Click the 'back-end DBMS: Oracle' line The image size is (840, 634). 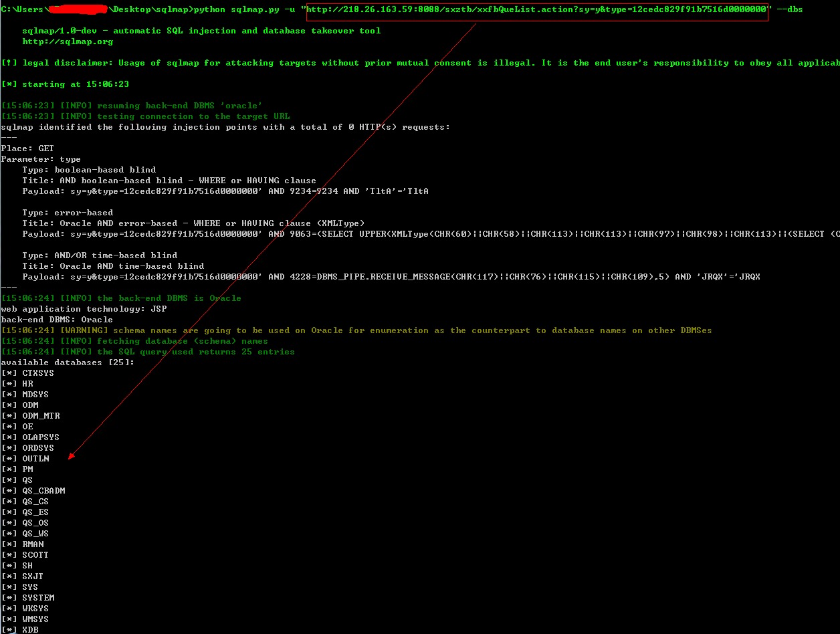click(57, 320)
